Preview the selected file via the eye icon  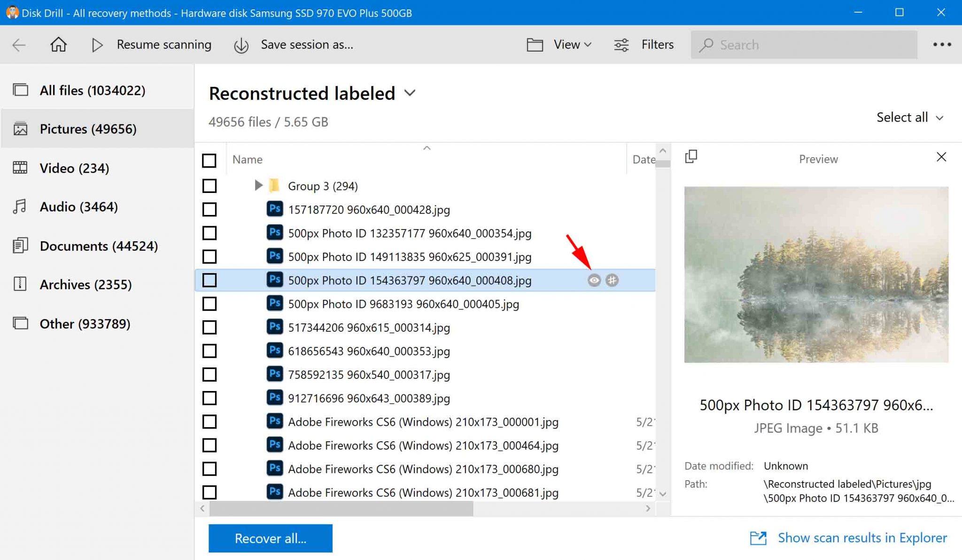(x=594, y=280)
